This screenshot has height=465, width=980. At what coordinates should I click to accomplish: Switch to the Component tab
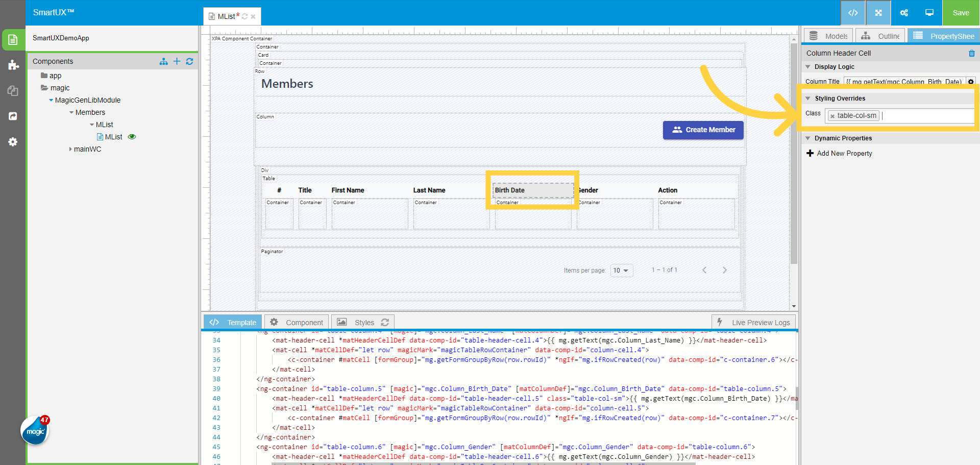(x=297, y=323)
